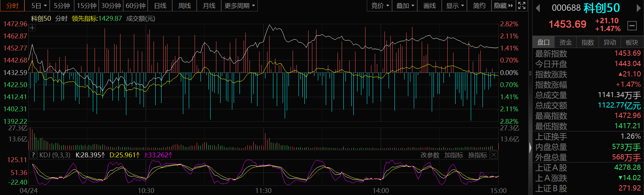Viewport: 644px width, 195px height.
Task: Open the 5日 dropdown
Action: click(39, 6)
